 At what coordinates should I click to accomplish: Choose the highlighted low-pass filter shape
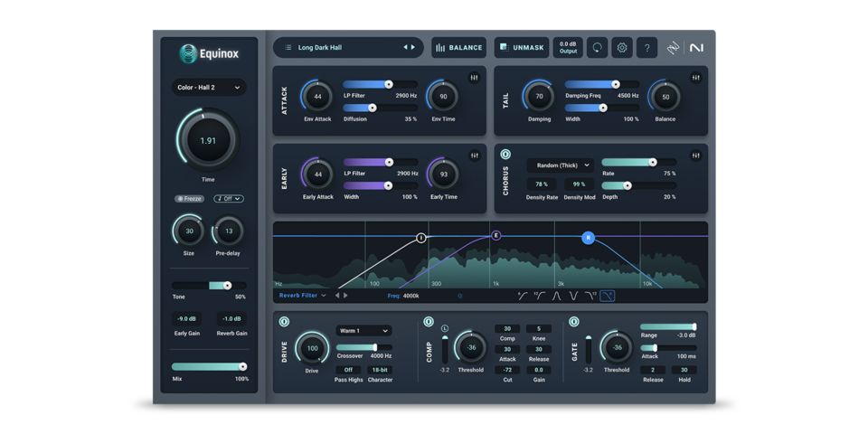pos(608,296)
